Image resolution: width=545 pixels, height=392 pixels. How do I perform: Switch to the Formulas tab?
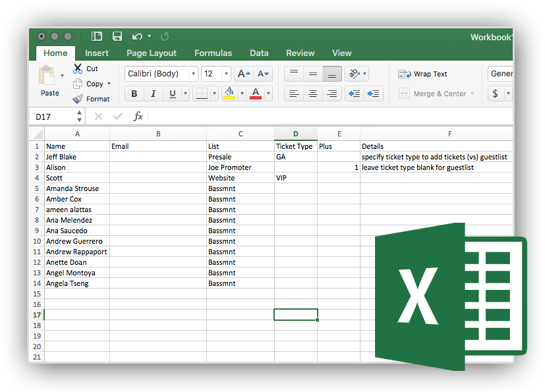click(213, 53)
